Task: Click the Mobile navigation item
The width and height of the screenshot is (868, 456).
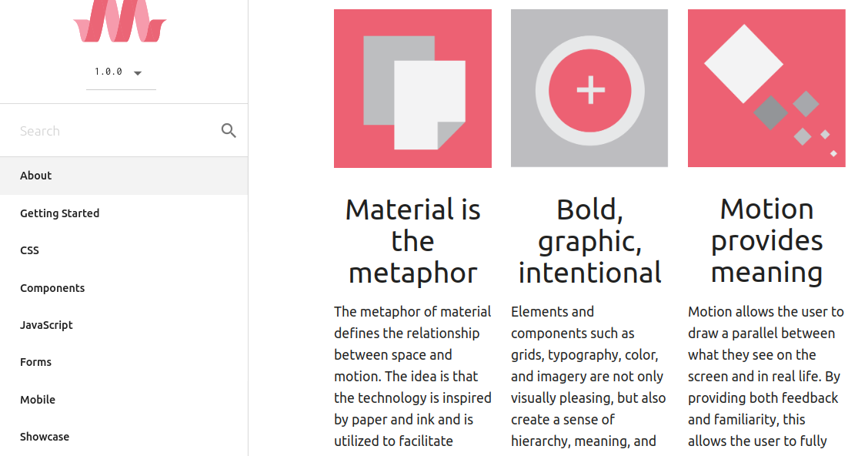Action: [38, 399]
